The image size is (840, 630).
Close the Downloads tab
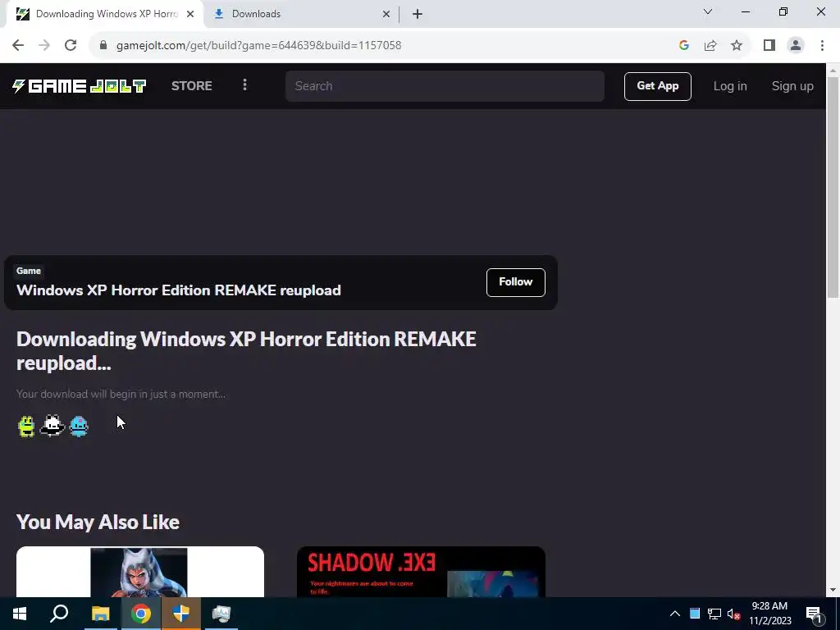(386, 15)
